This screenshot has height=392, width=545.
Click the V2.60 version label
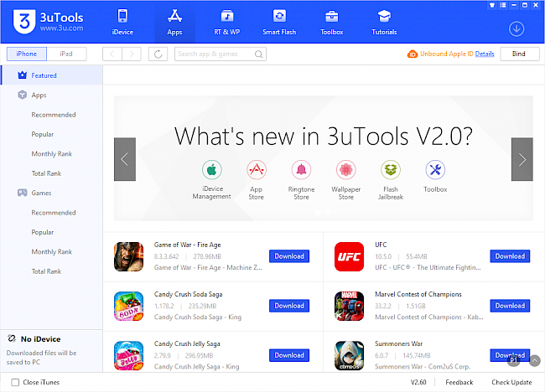418,382
